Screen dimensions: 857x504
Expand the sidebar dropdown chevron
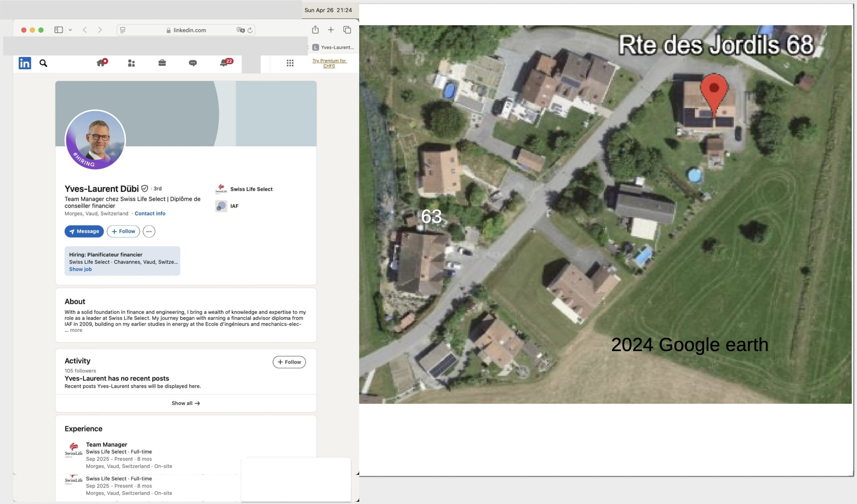coord(70,30)
